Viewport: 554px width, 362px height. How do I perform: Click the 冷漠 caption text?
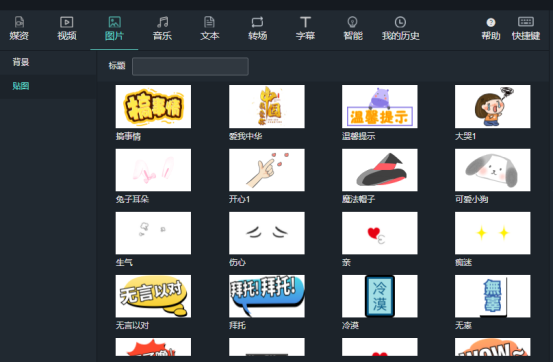point(350,325)
